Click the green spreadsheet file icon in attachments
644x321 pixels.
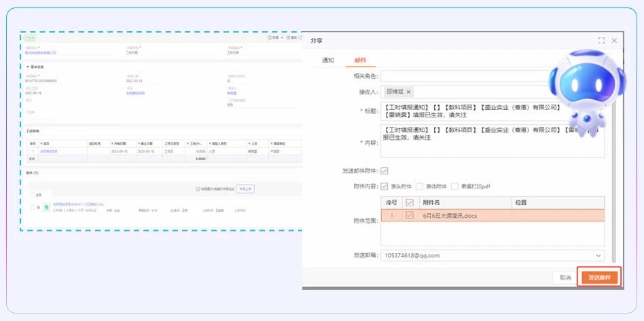[x=46, y=207]
